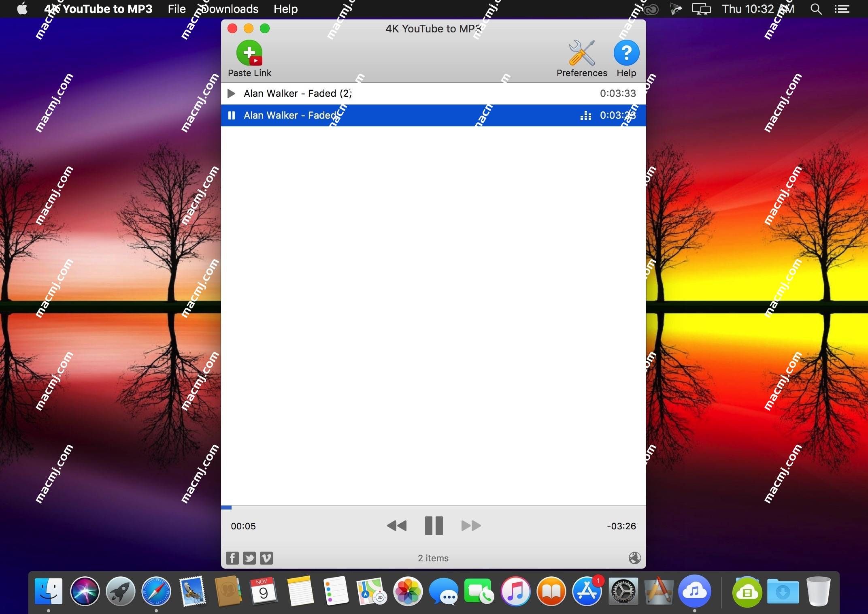
Task: Open the Downloads menu
Action: 230,9
